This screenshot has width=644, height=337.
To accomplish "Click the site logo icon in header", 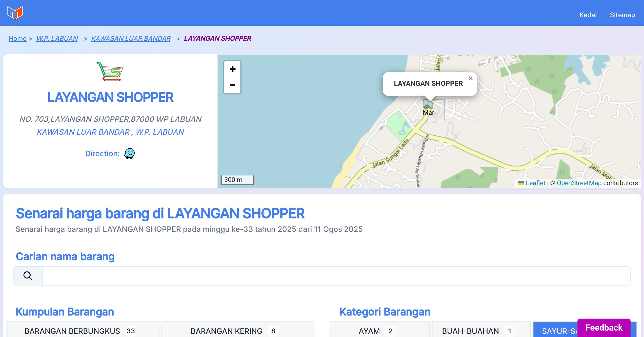I will coord(15,13).
